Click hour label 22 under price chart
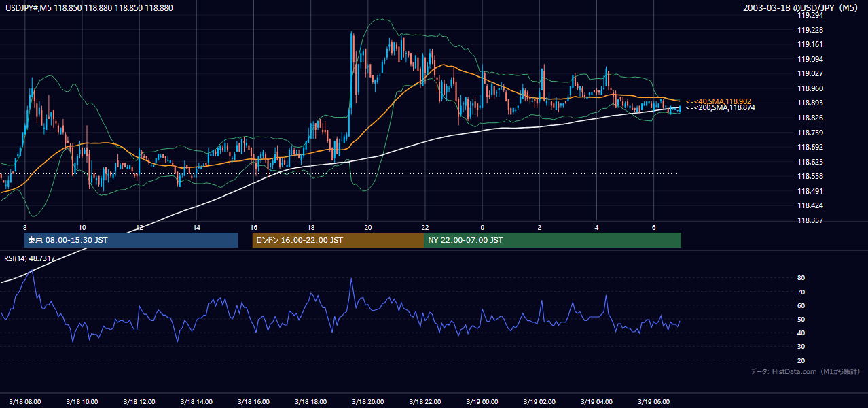The image size is (868, 408). click(425, 226)
